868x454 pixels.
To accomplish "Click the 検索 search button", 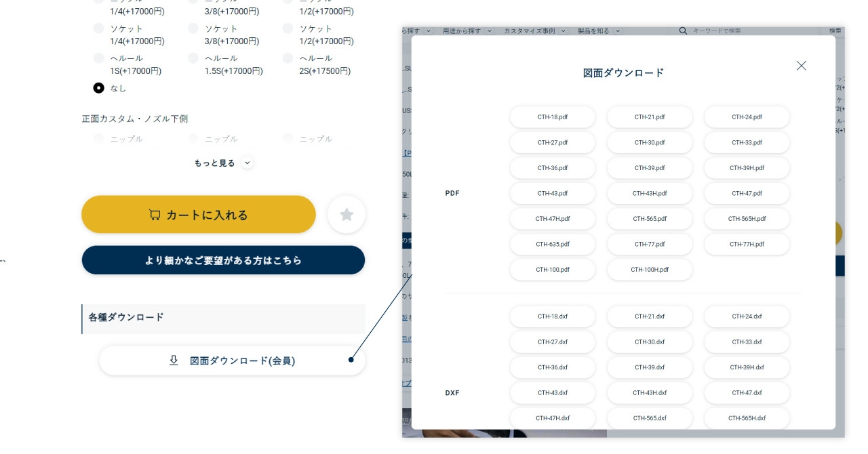I will 834,31.
